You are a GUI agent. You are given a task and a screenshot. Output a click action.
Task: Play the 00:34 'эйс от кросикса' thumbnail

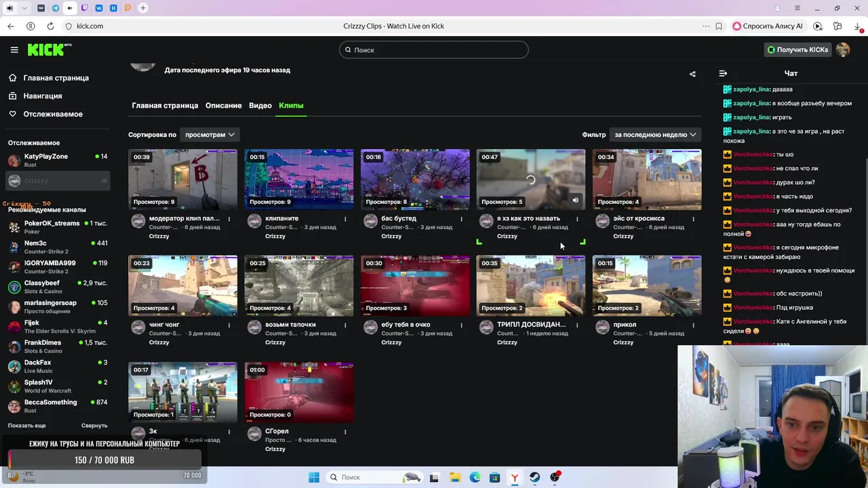pyautogui.click(x=647, y=180)
